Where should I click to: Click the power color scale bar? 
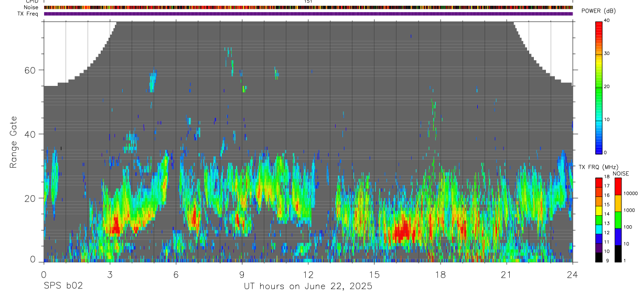599,87
